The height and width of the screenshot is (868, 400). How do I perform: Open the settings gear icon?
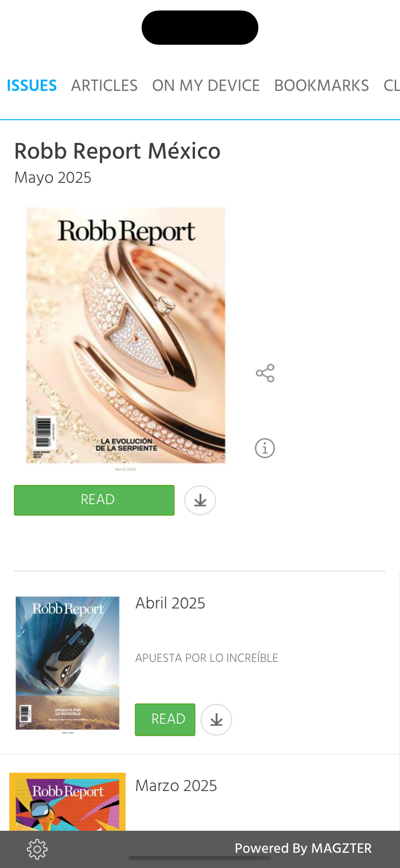[x=37, y=849]
